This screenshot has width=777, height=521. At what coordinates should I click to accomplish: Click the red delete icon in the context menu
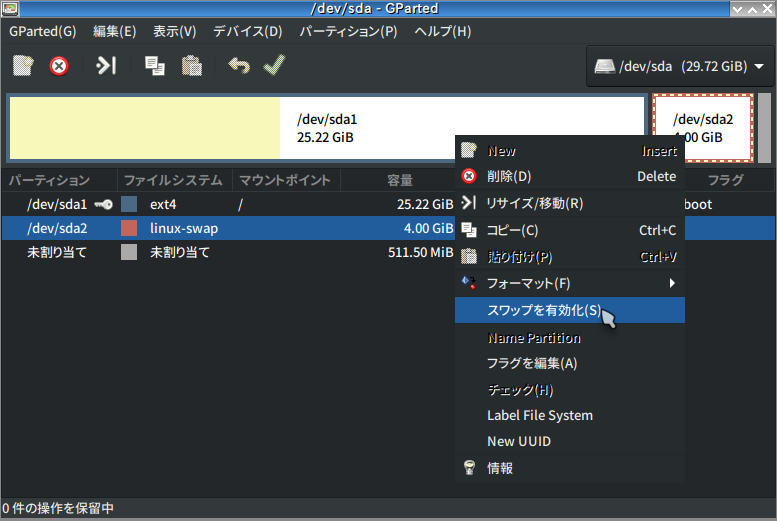(469, 176)
